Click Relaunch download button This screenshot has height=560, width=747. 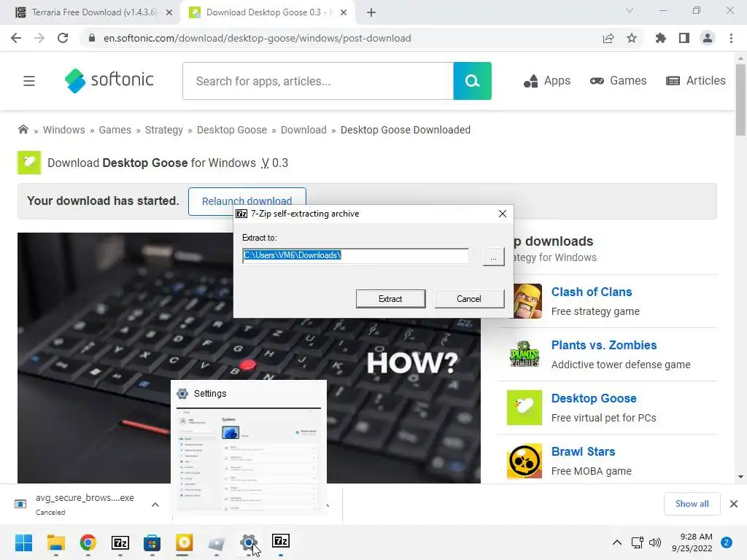point(247,201)
